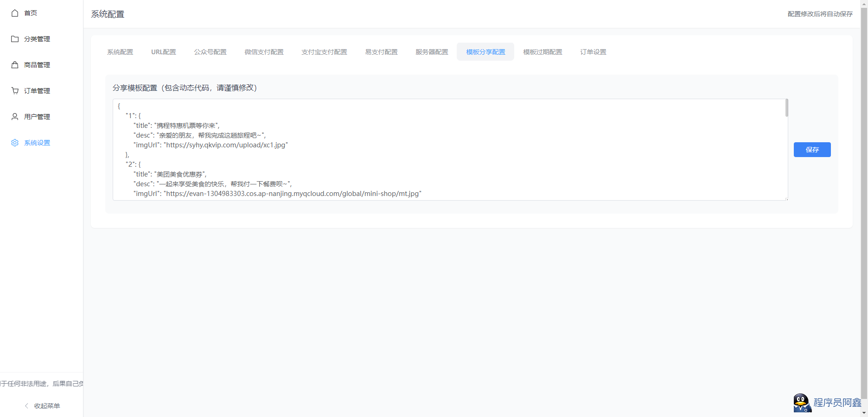This screenshot has width=868, height=417.
Task: Click the 系统配置 first tab
Action: coord(120,52)
